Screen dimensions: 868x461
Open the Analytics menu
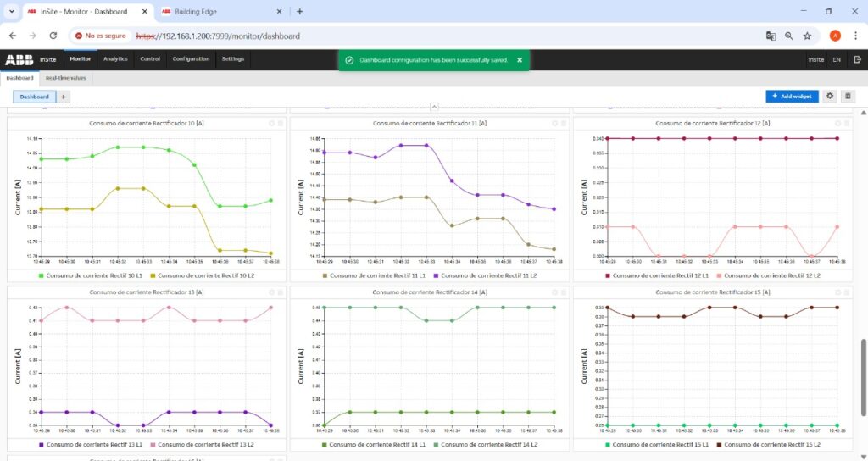coord(114,59)
